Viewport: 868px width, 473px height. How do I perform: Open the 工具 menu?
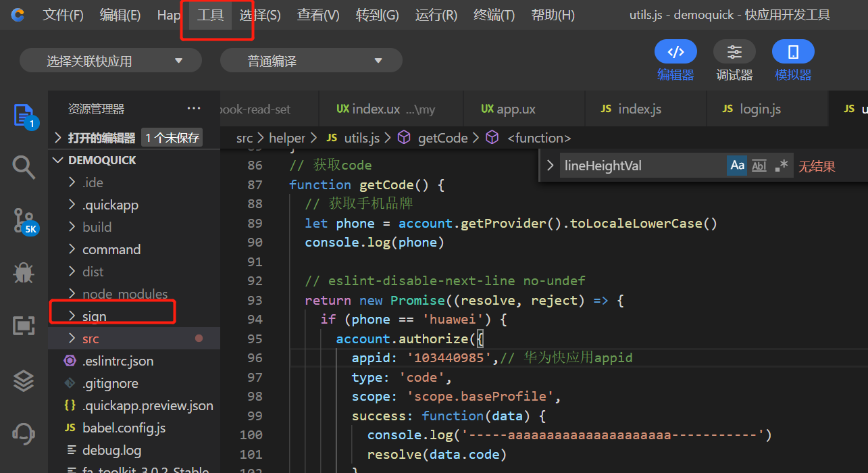(x=210, y=15)
